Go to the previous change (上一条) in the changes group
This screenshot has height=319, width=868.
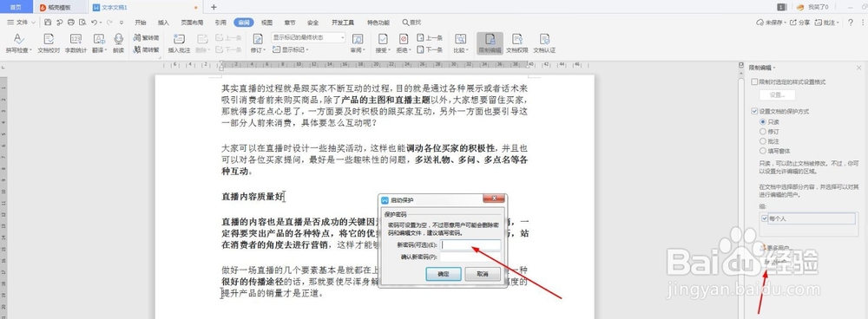[x=430, y=37]
